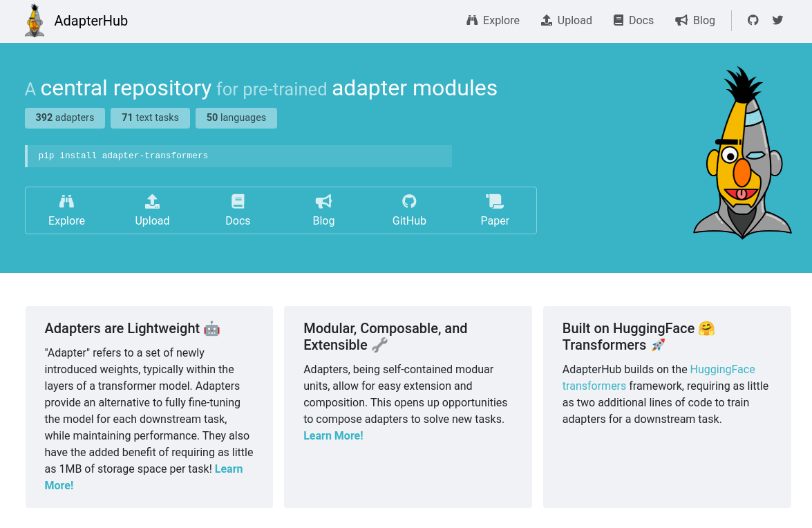Click the robot emoji after Adapters are Lightweight
Screen dimensions: 812x528
pos(211,329)
